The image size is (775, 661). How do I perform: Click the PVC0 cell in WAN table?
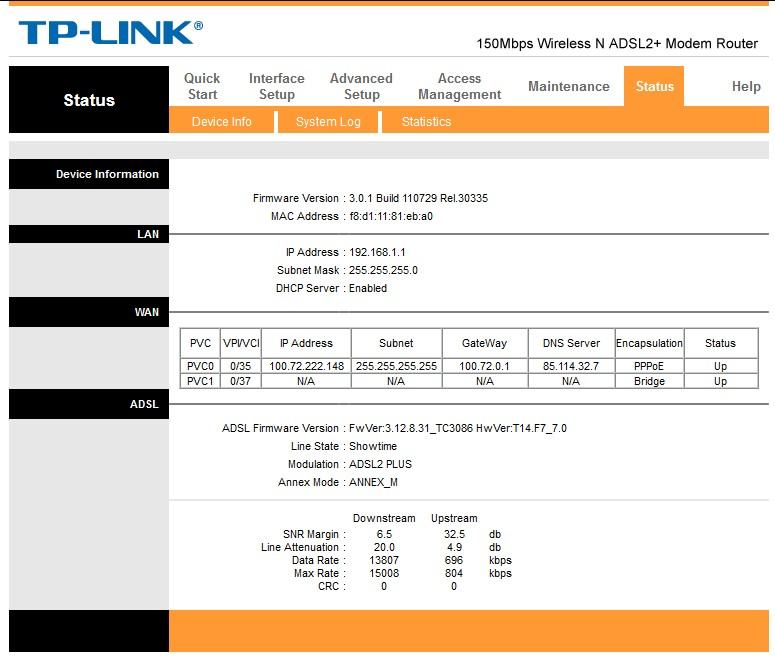click(x=200, y=366)
